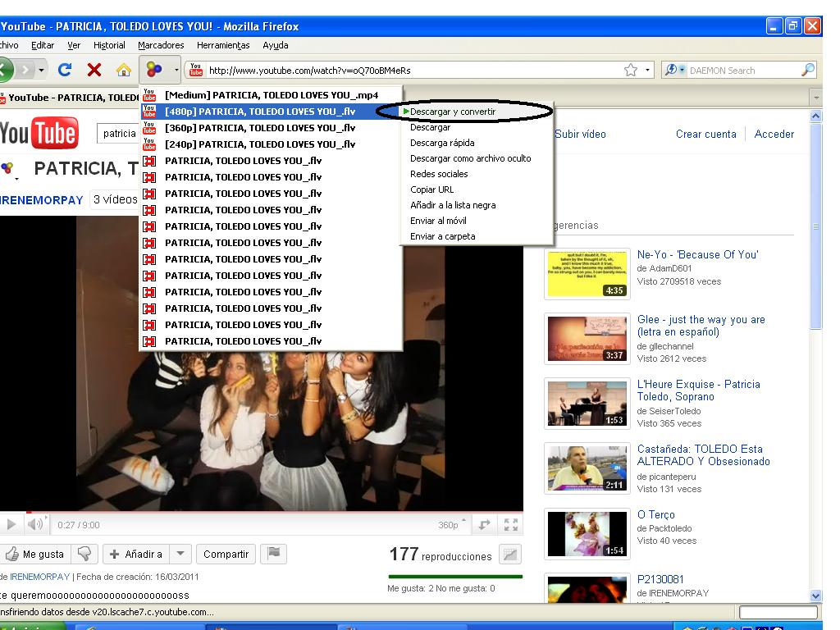This screenshot has width=840, height=630.
Task: Open the 360p quality selector
Action: point(452,524)
